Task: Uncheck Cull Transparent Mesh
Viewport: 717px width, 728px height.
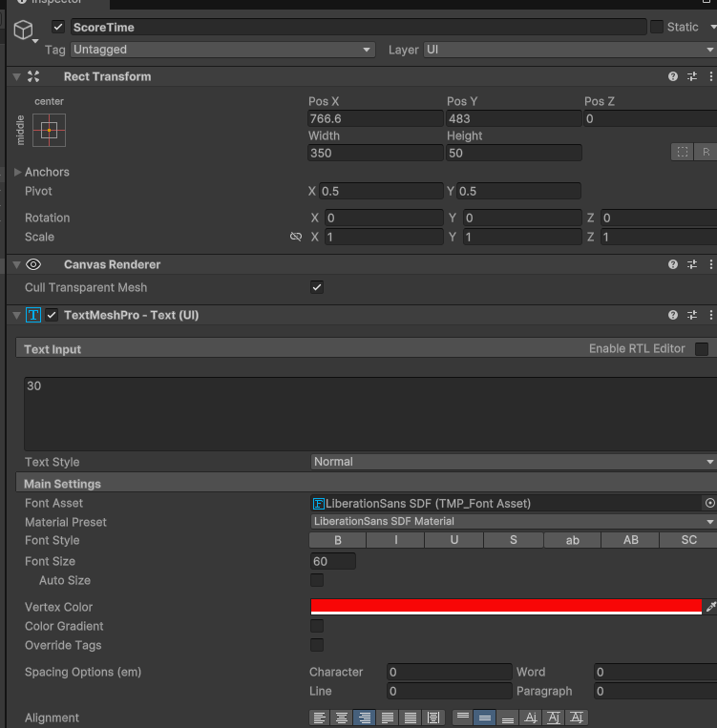Action: [317, 287]
